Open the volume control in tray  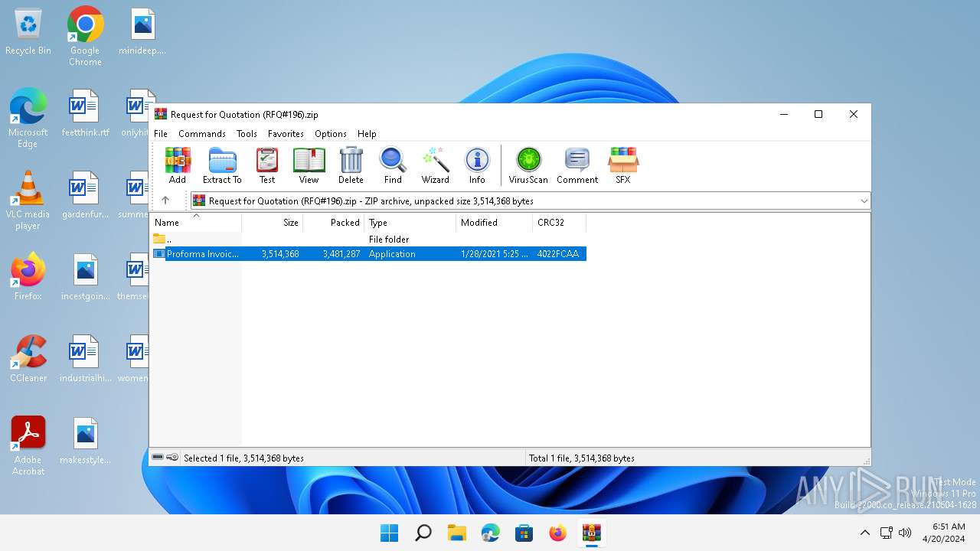click(905, 533)
